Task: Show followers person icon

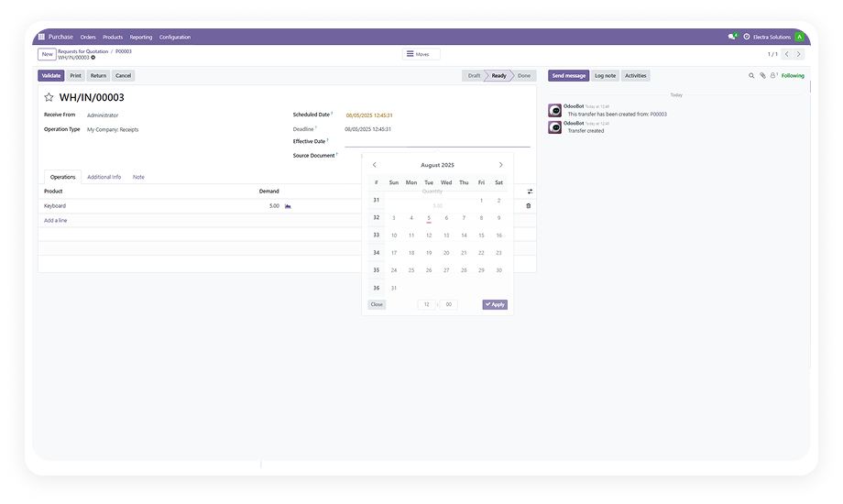Action: 773,76
